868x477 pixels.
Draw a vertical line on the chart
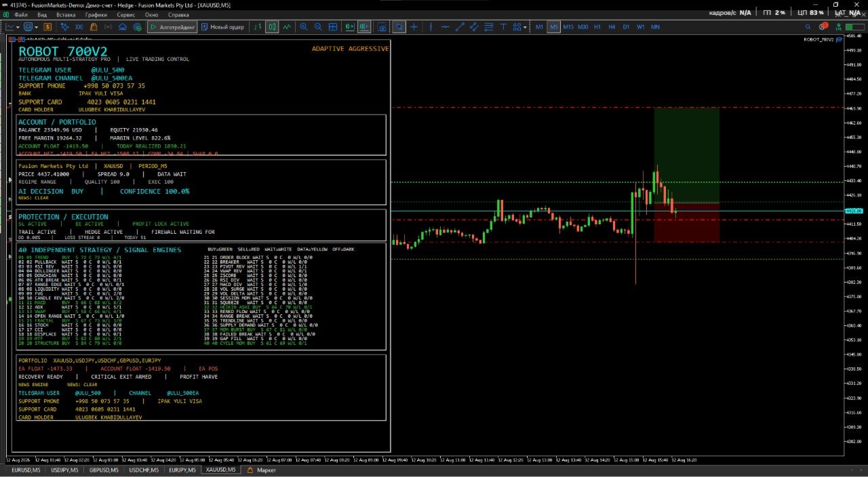coord(431,27)
